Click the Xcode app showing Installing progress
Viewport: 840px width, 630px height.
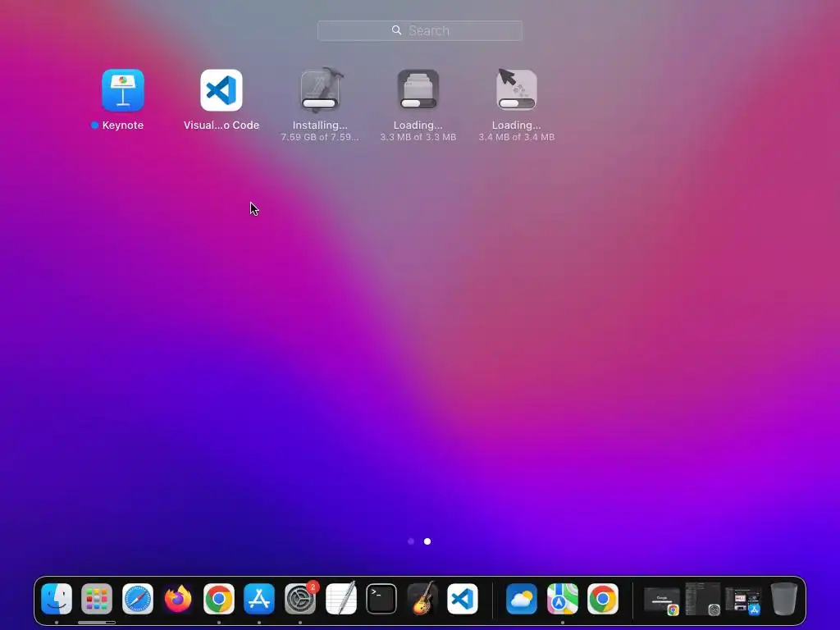click(x=320, y=90)
